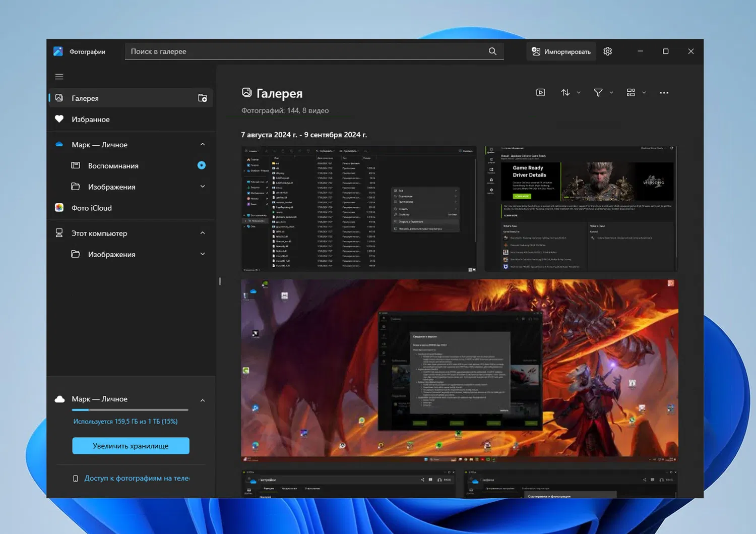Collapse Этот компьютер group chevron
This screenshot has width=756, height=534.
click(x=203, y=233)
